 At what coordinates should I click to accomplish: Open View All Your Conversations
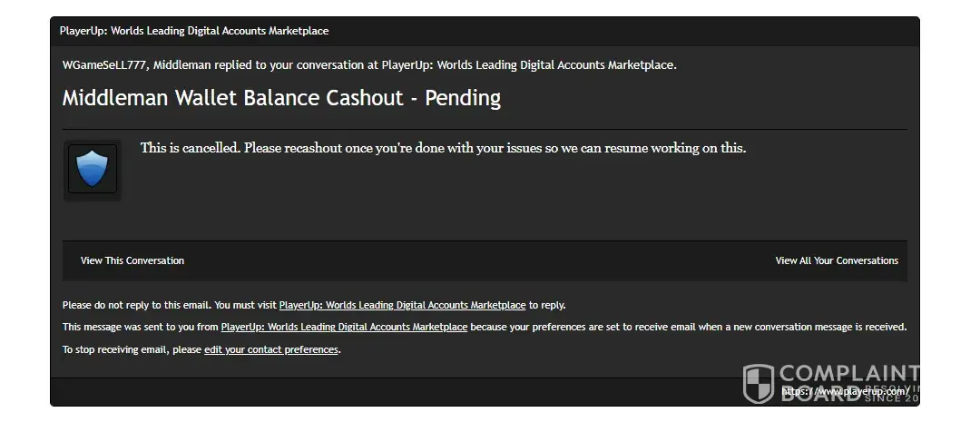click(837, 260)
